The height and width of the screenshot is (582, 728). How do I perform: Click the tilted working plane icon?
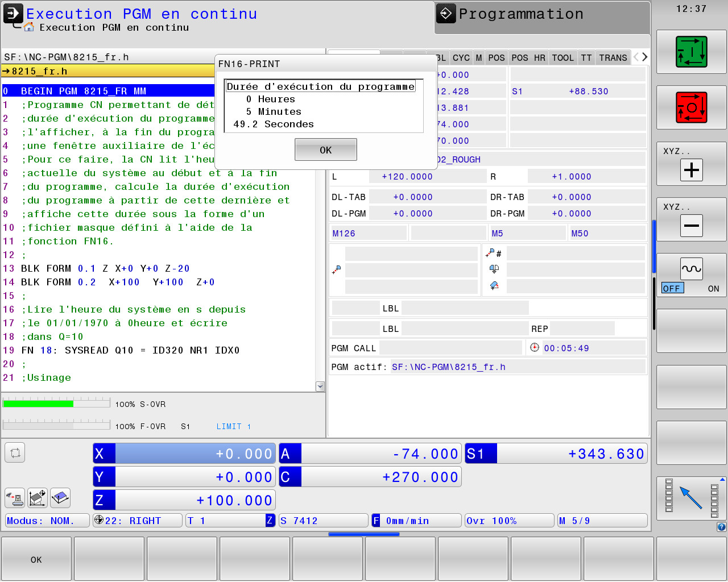coord(60,498)
